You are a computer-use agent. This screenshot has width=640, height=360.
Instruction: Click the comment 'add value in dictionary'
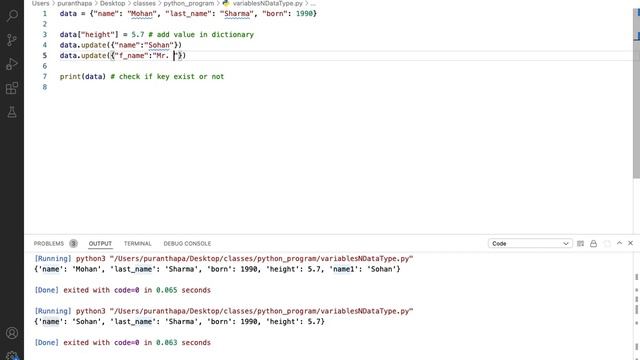205,35
